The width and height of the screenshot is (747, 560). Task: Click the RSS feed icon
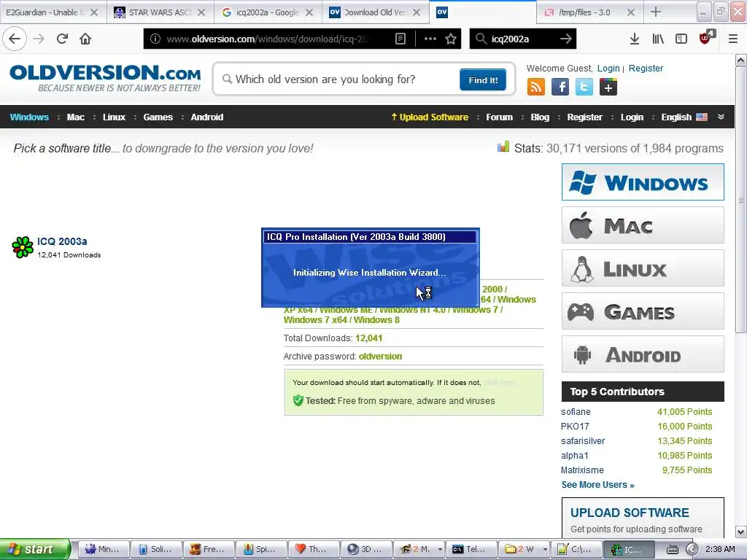tap(536, 87)
